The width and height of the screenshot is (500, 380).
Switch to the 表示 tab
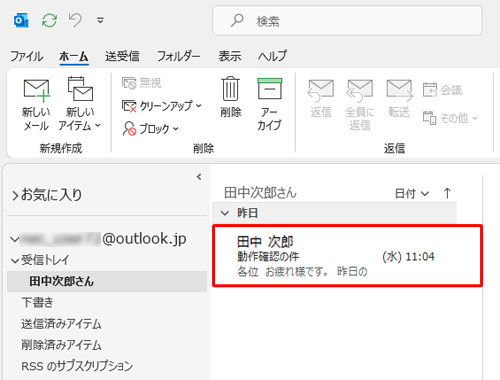pyautogui.click(x=230, y=56)
